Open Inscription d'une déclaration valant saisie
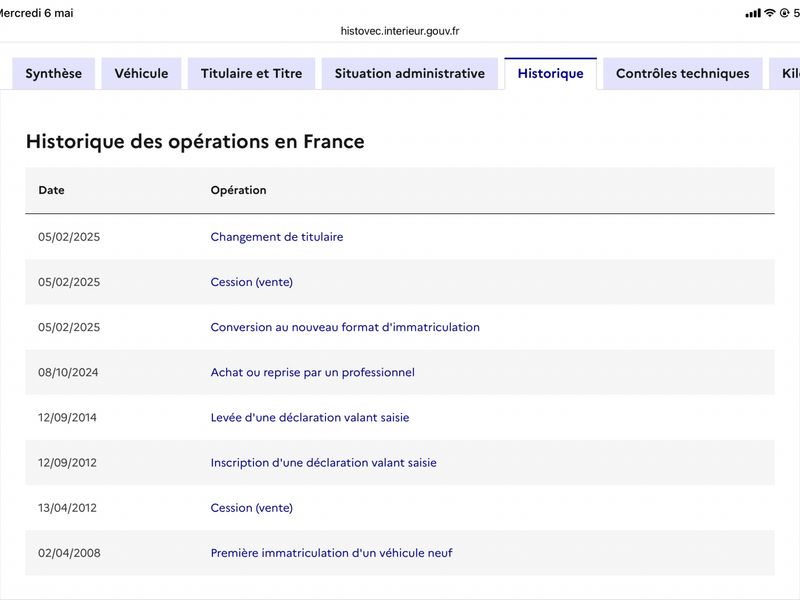This screenshot has width=800, height=600. click(323, 463)
